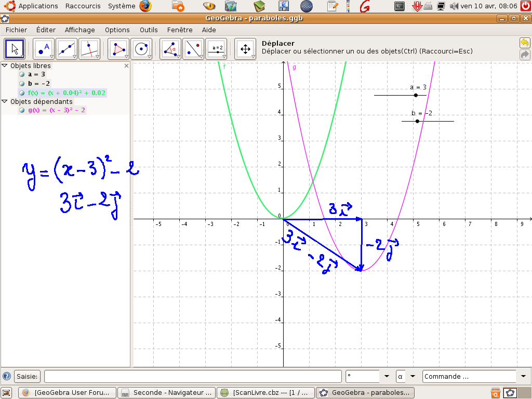The width and height of the screenshot is (532, 399).
Task: Select the perpendicular line tool
Action: pos(89,49)
